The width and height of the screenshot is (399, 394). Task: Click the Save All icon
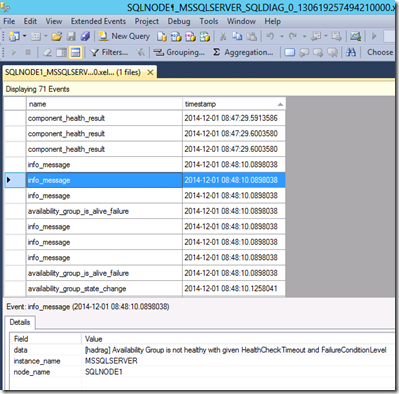pyautogui.click(x=85, y=36)
